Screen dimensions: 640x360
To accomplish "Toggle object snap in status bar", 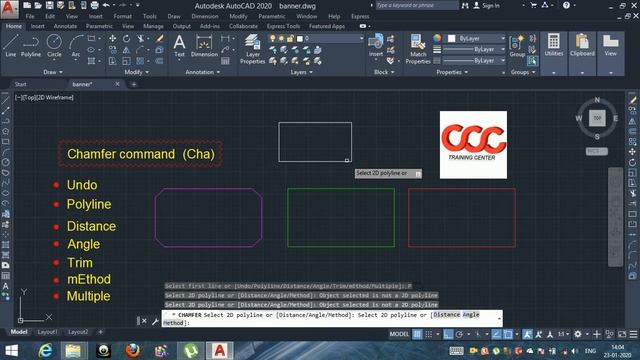I will (x=508, y=334).
